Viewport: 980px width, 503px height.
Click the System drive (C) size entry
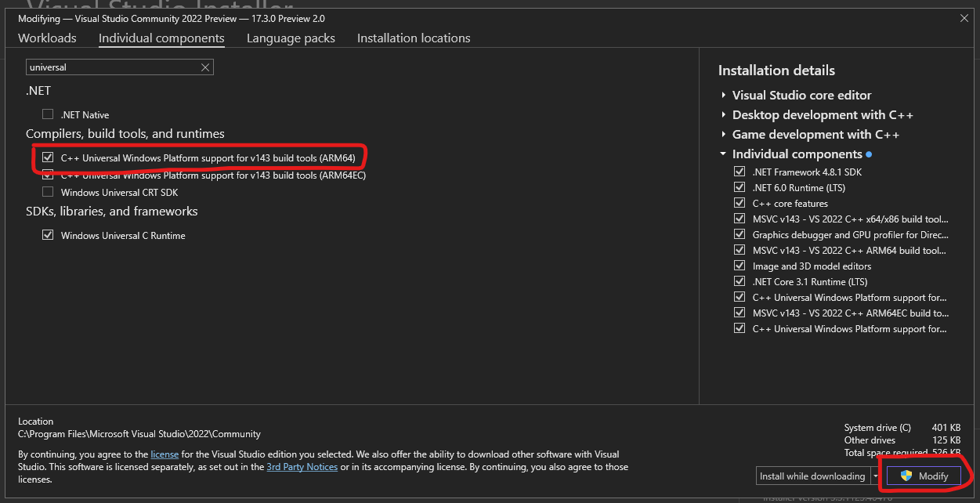[x=902, y=428]
